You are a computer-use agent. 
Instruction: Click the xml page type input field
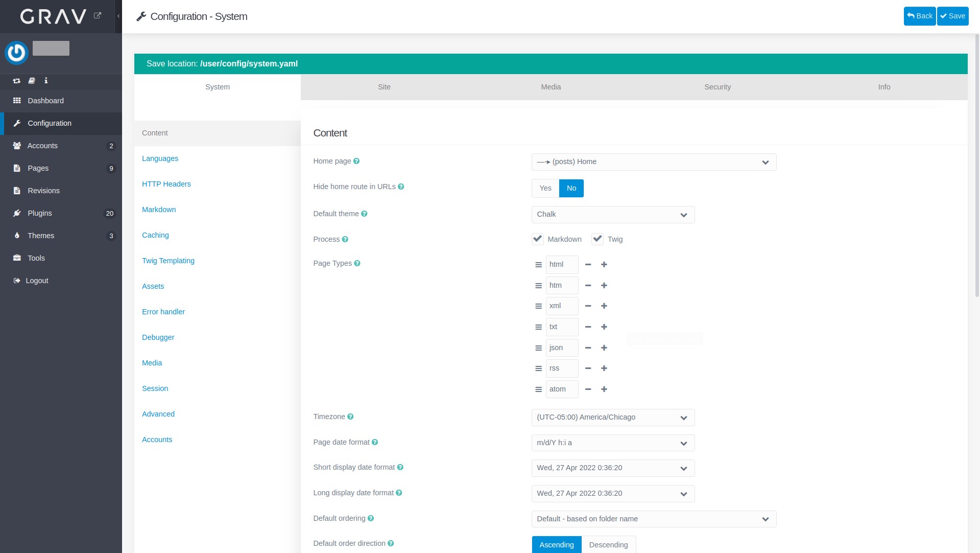tap(562, 306)
